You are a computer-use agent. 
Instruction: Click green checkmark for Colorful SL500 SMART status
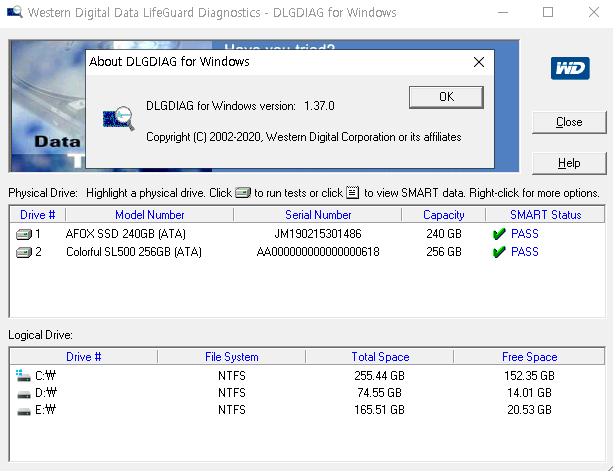pos(499,252)
